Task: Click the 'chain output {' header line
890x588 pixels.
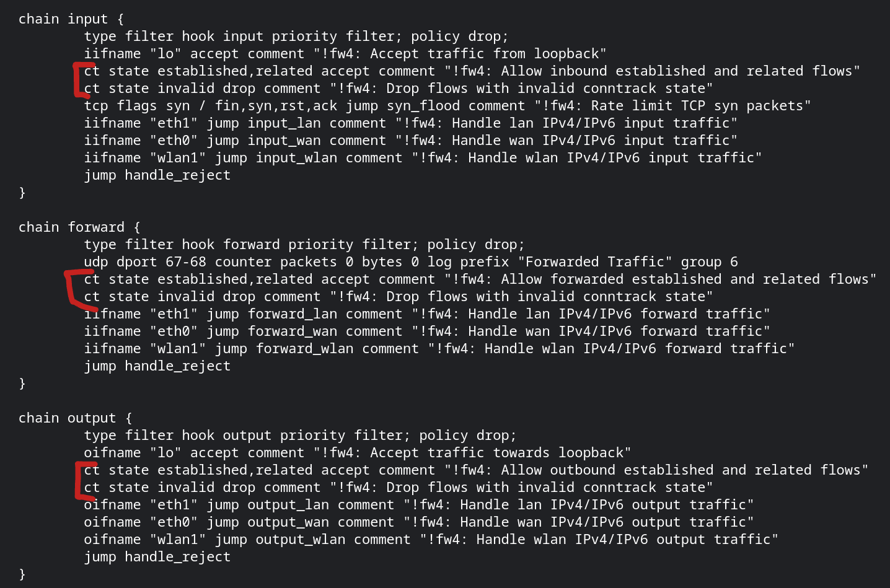Action: [x=75, y=418]
